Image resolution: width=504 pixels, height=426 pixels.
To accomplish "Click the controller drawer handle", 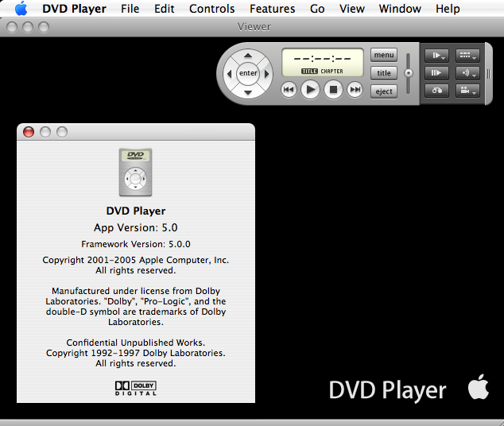I will 489,74.
